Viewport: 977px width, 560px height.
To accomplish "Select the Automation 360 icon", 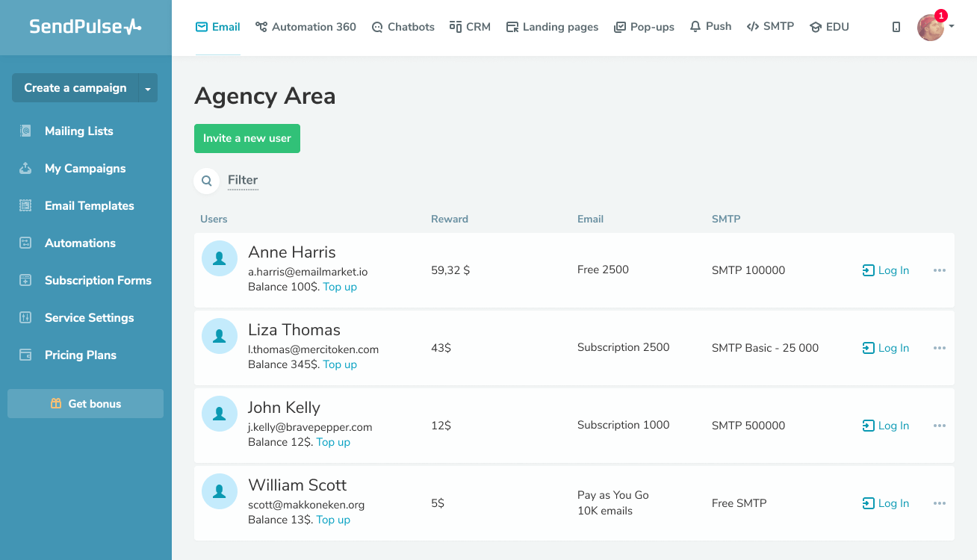I will (260, 26).
